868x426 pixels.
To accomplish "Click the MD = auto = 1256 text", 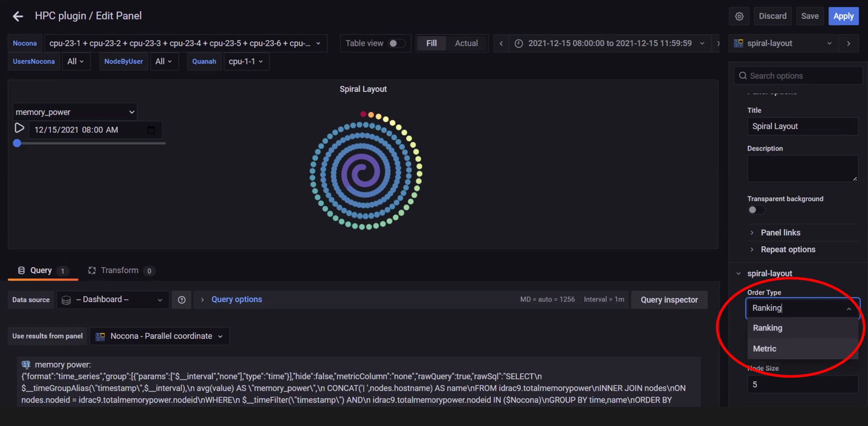I will point(547,299).
